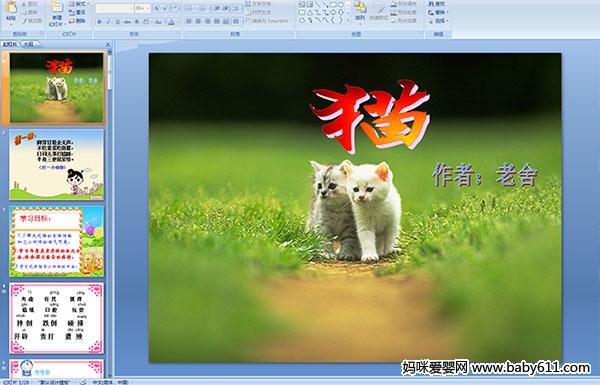Open the Font Color swatch button

[x=172, y=22]
